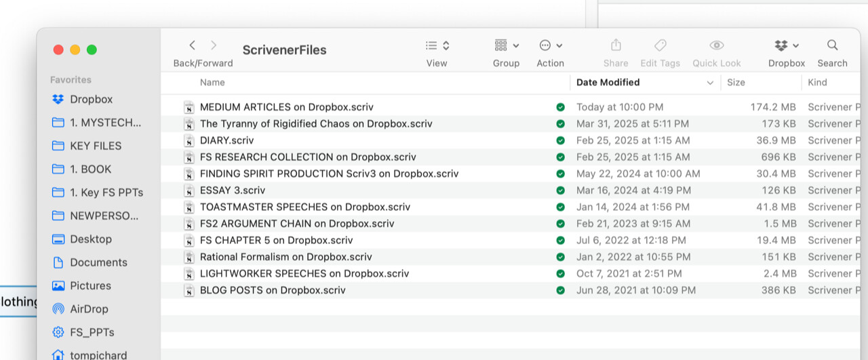This screenshot has width=868, height=360.
Task: Go back with the Back arrow
Action: pos(193,45)
